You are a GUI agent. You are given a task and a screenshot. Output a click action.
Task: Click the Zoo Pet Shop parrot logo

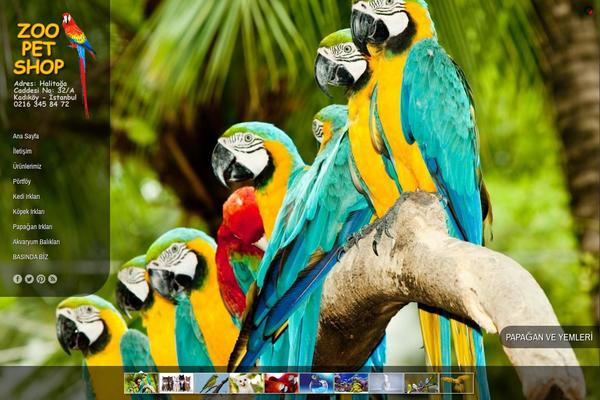tap(54, 64)
